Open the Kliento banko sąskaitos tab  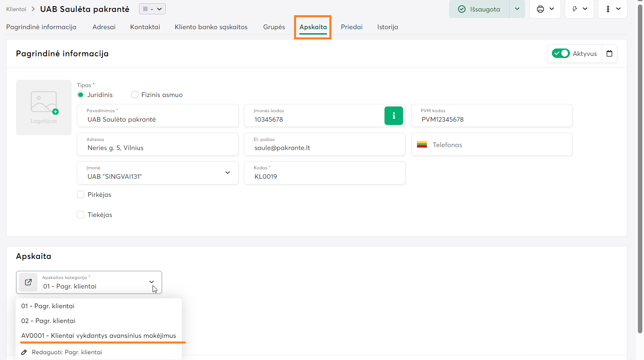click(211, 27)
